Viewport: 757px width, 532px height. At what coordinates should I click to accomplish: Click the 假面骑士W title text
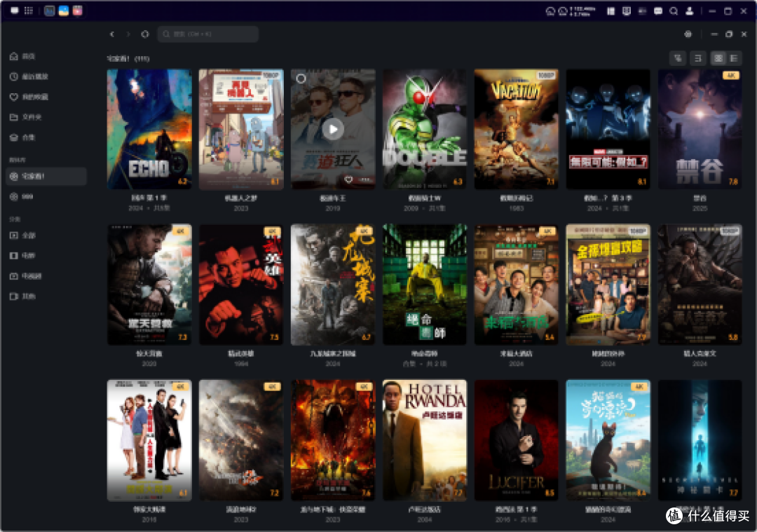(x=424, y=198)
